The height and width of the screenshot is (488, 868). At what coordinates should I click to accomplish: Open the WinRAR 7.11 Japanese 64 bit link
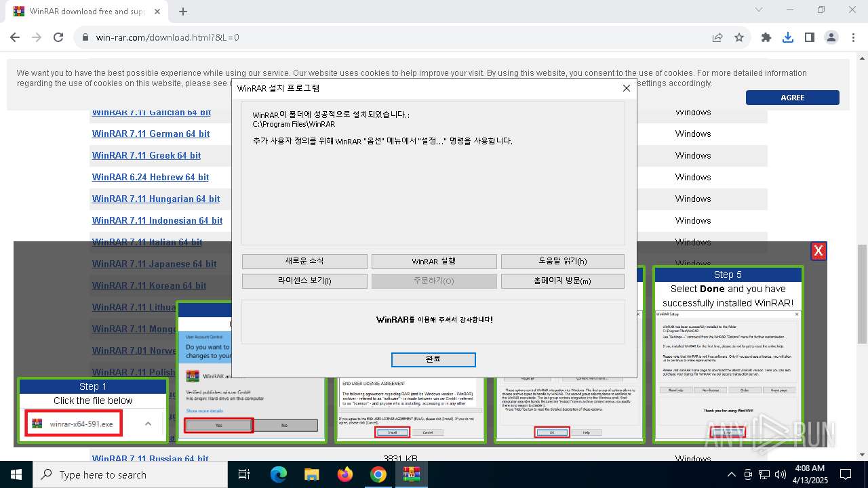(154, 264)
